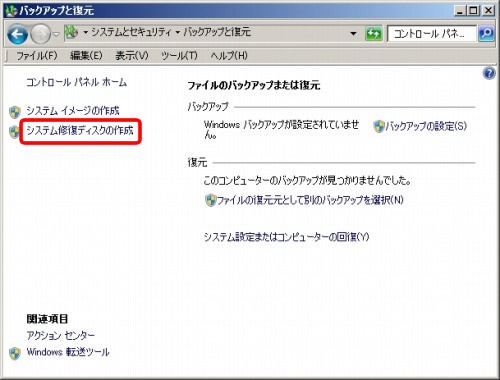Image resolution: width=500 pixels, height=380 pixels.
Task: Select ファイルの復元元として別のバックアップを選択(N) link
Action: point(310,200)
